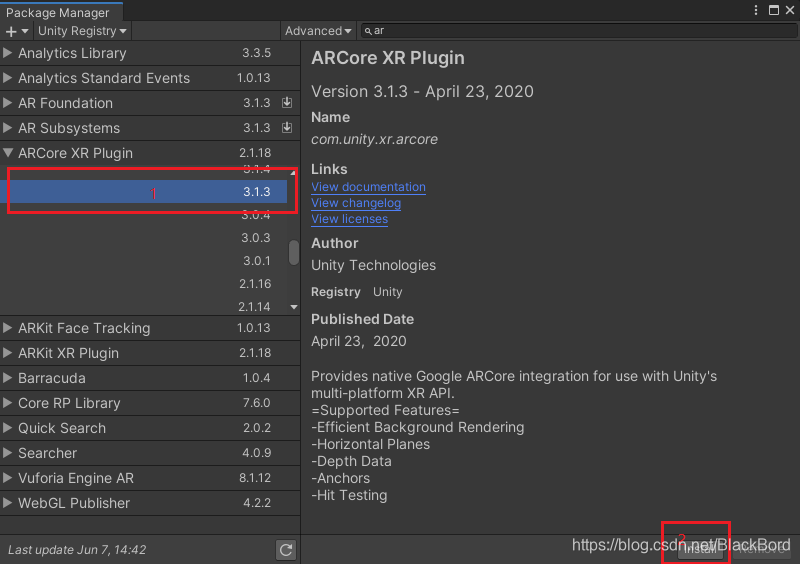Click AR Subsystems download icon
Screen dimensions: 800x564
click(x=287, y=128)
